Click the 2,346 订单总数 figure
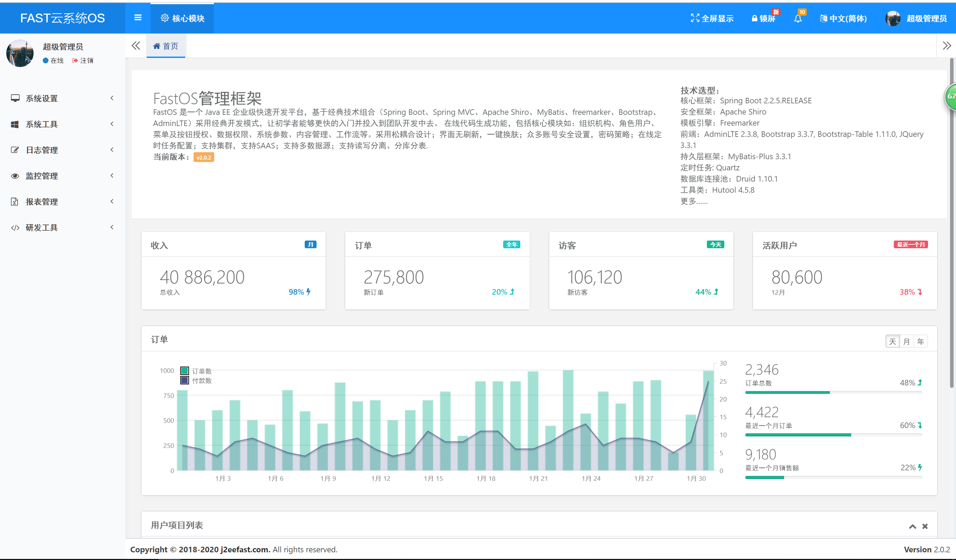 (761, 370)
